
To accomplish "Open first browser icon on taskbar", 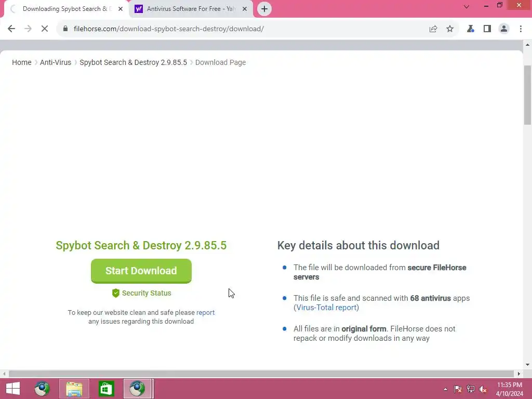I will coord(42,389).
